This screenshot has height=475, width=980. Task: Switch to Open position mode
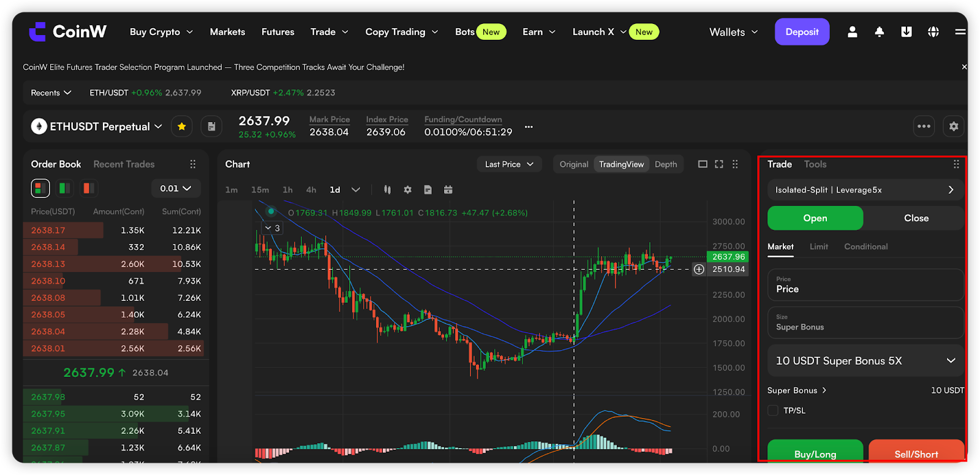pos(815,218)
